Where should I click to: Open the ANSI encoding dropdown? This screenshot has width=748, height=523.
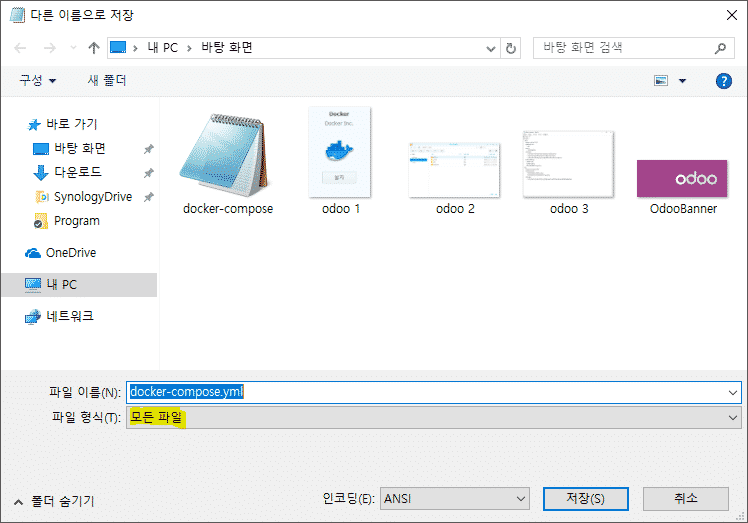[455, 499]
